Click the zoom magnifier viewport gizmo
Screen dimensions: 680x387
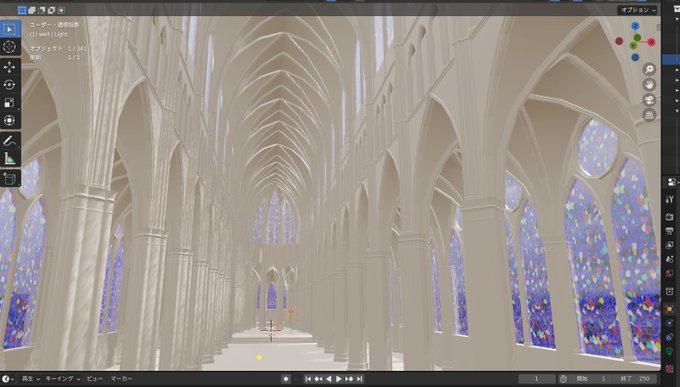[649, 69]
